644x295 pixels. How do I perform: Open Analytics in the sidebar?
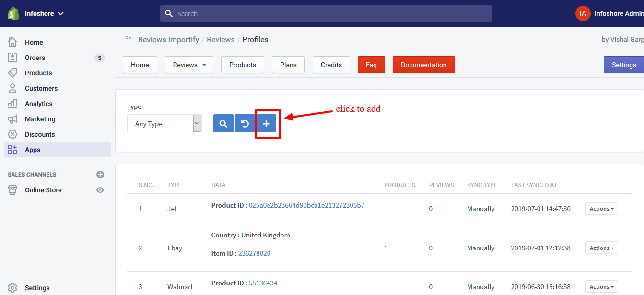point(39,104)
